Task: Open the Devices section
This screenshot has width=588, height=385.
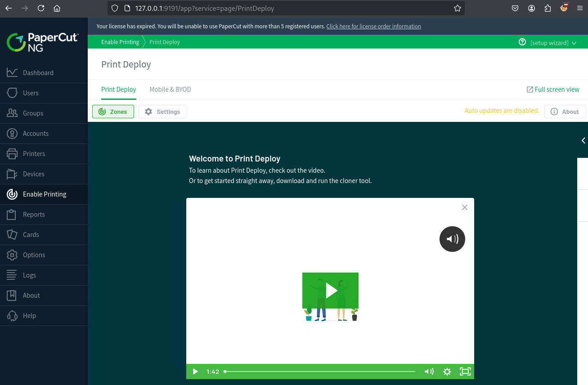Action: click(44, 174)
